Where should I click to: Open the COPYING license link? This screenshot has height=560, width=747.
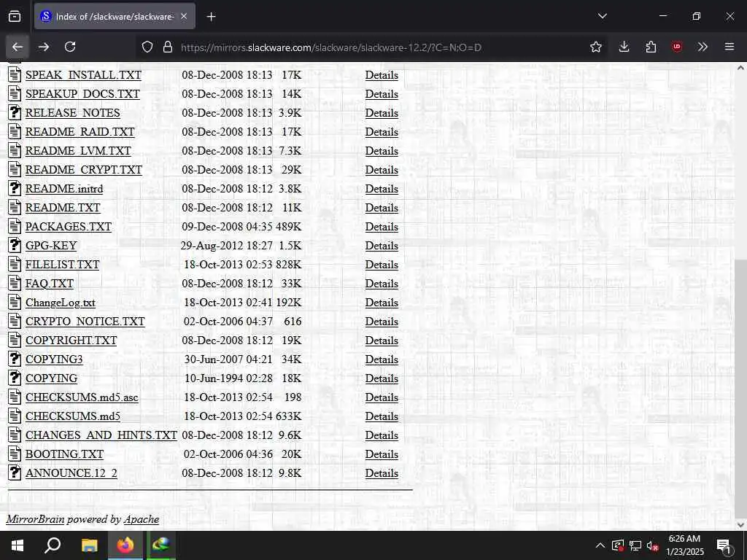pyautogui.click(x=51, y=378)
